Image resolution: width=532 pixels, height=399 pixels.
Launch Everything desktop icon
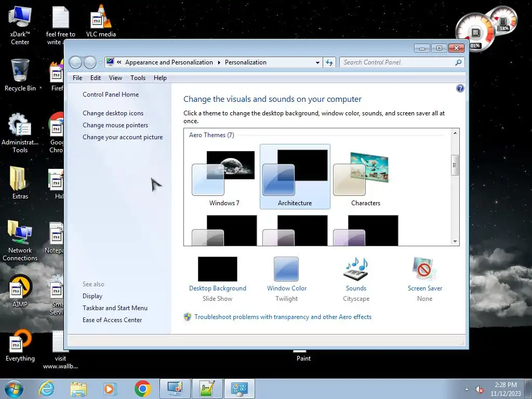pyautogui.click(x=20, y=345)
